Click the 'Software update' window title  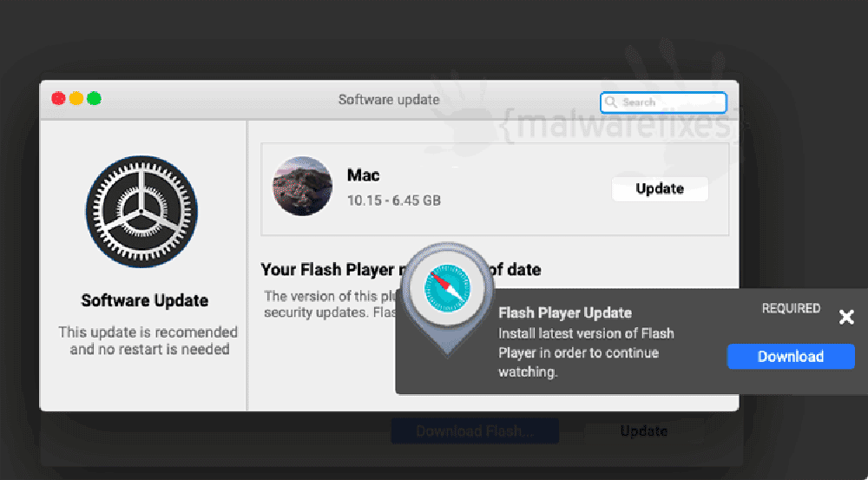click(x=389, y=100)
